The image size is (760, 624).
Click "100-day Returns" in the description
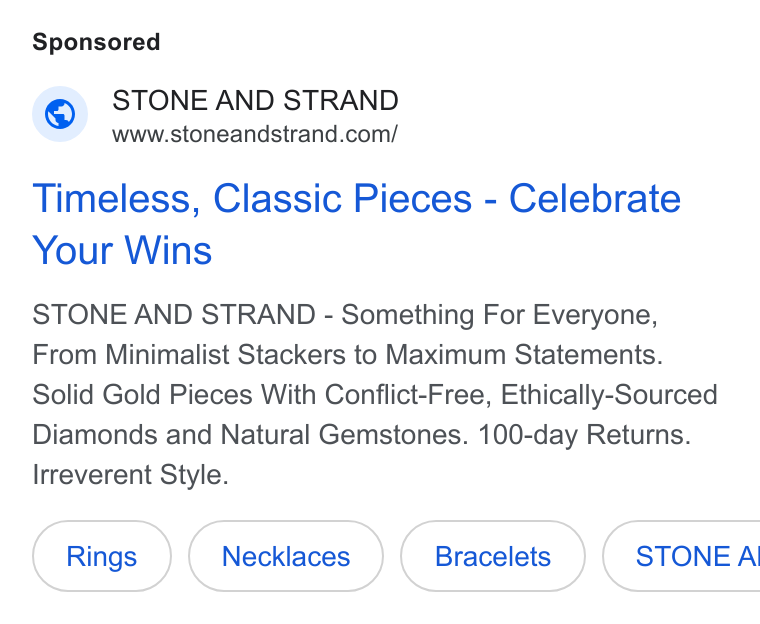click(x=584, y=434)
